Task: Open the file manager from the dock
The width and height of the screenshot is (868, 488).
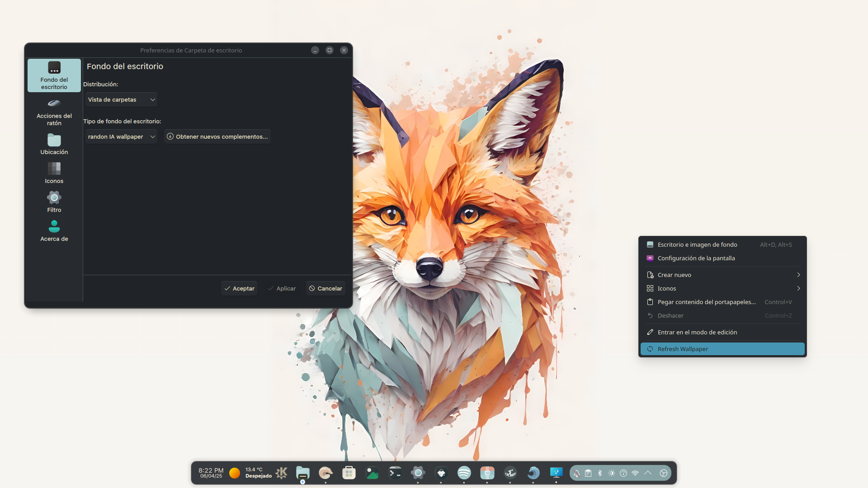Action: tap(303, 473)
